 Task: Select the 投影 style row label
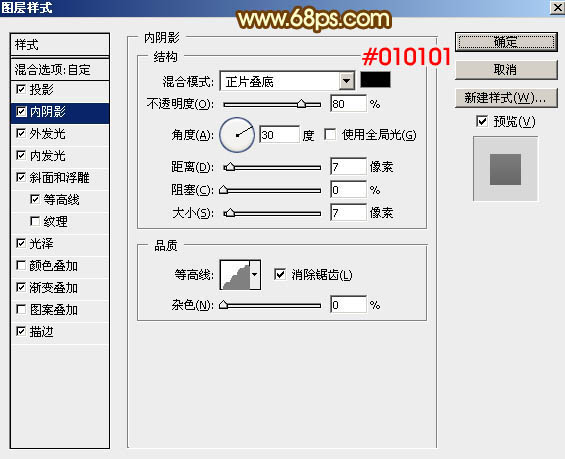pyautogui.click(x=41, y=89)
